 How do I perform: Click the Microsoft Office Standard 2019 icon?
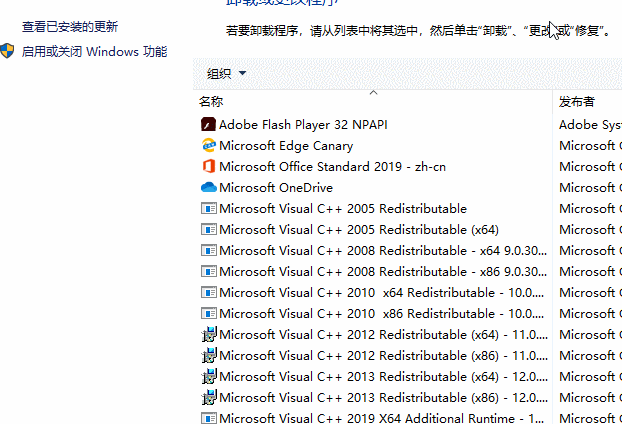click(x=208, y=167)
